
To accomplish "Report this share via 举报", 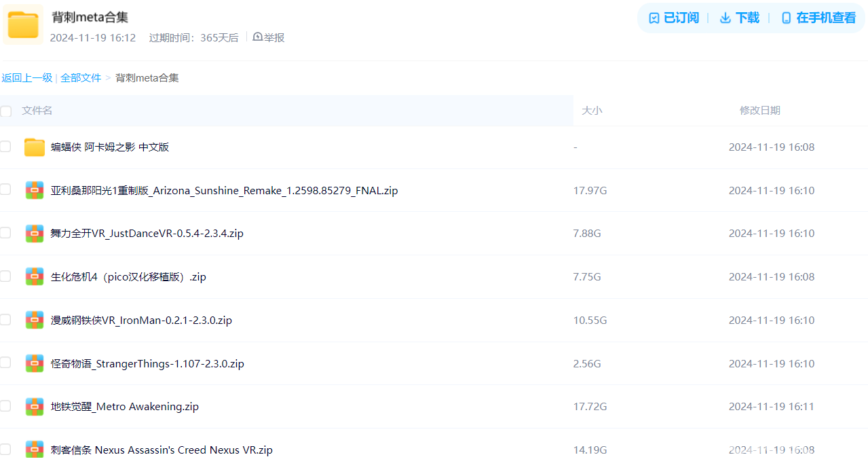I will point(269,37).
